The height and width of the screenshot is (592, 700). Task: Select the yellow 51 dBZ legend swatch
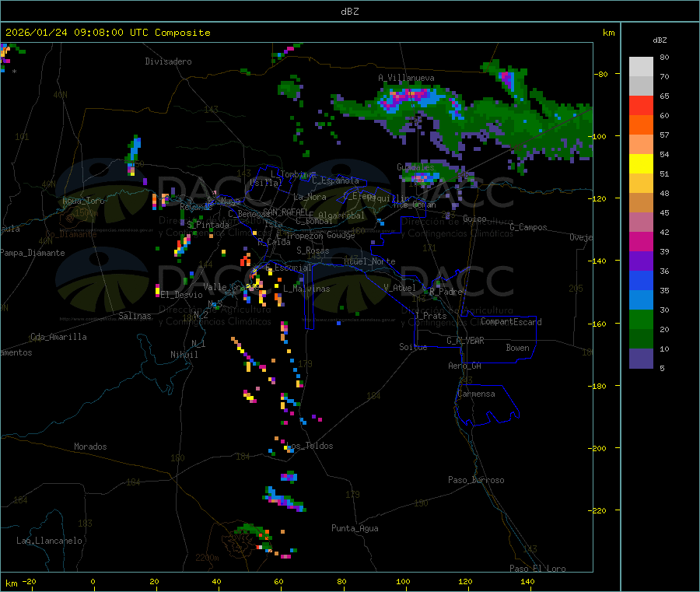(641, 164)
